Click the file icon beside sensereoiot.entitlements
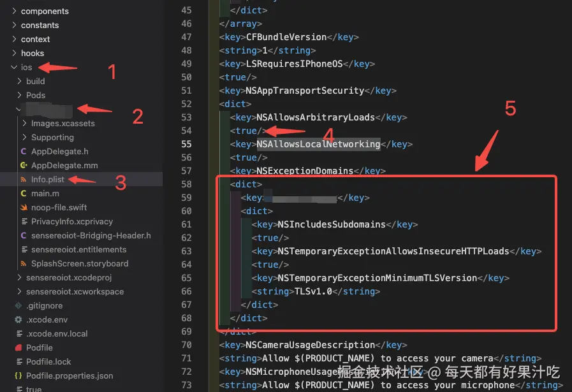 (24, 249)
